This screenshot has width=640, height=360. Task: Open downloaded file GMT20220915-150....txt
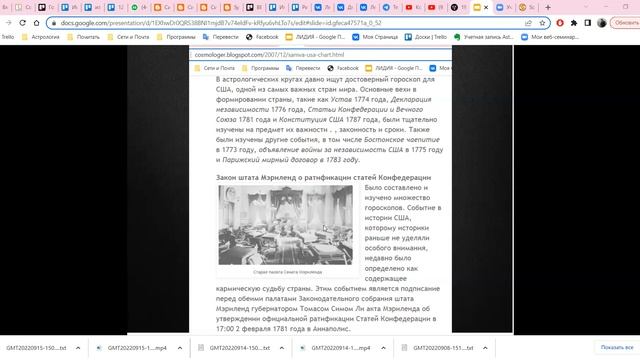(x=36, y=348)
